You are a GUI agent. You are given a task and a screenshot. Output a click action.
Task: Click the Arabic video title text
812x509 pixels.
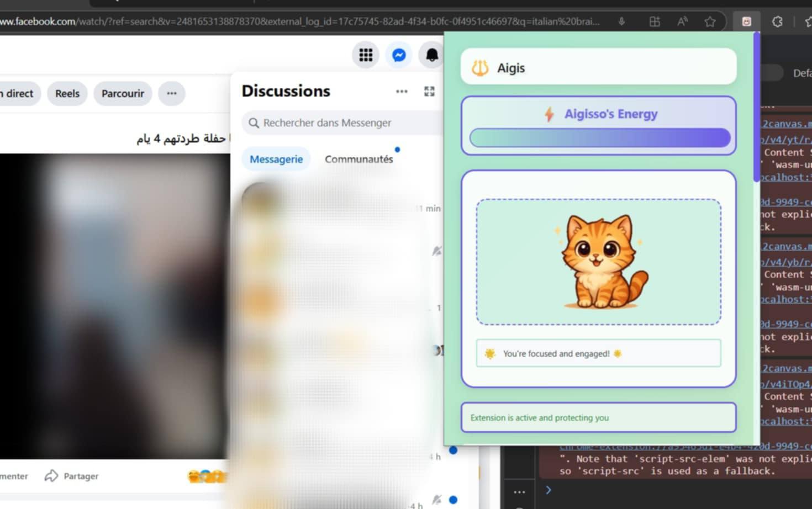pos(182,138)
